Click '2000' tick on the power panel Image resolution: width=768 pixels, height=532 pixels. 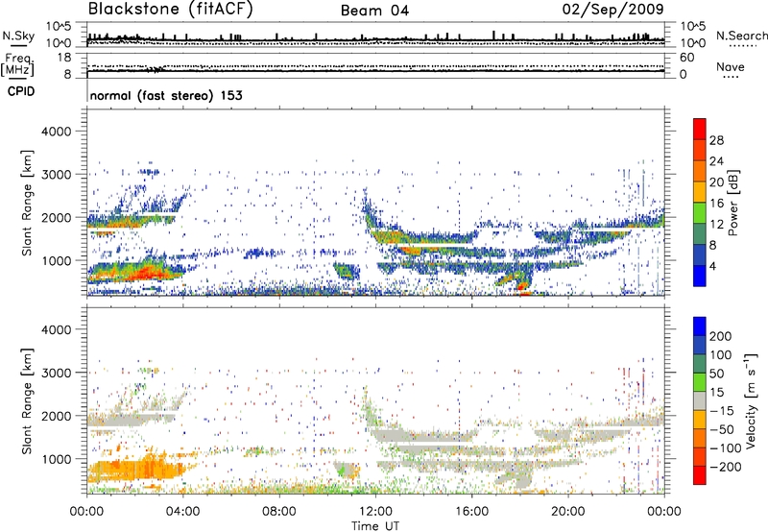pyautogui.click(x=56, y=217)
